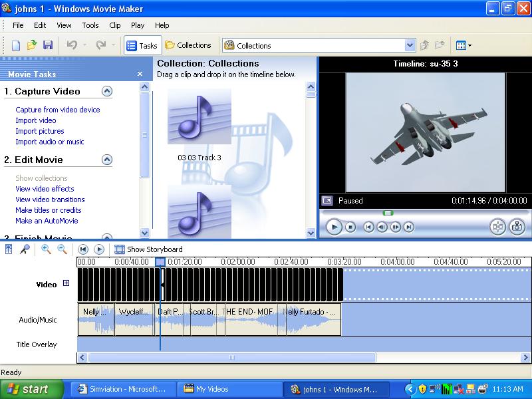Screen dimensions: 532x399
Task: Zoom out the timeline
Action: [x=62, y=249]
